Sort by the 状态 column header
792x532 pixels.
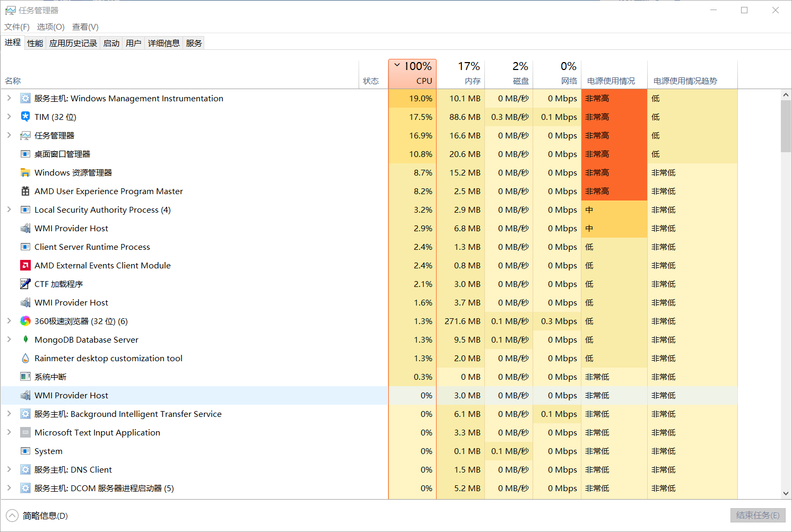click(x=373, y=74)
